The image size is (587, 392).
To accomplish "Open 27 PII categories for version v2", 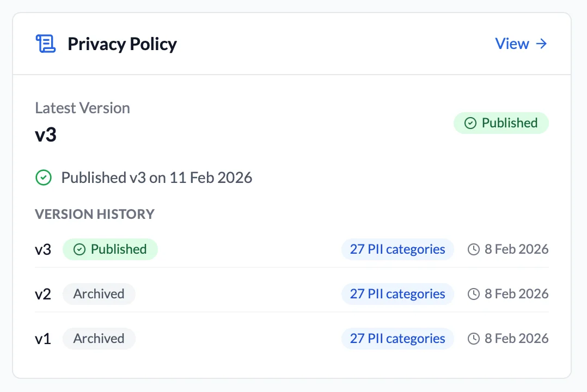I will pyautogui.click(x=398, y=293).
